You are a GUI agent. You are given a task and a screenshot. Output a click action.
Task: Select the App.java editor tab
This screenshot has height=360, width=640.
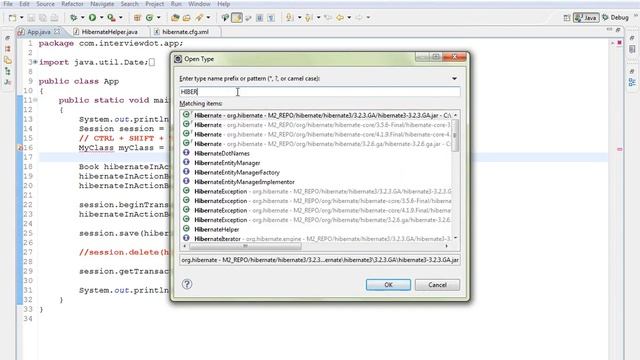pos(38,31)
